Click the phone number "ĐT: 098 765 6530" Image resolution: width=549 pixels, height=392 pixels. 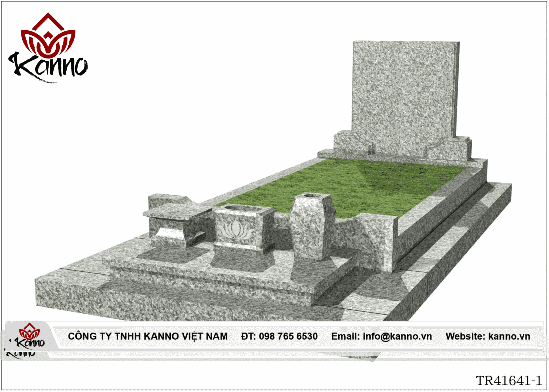pyautogui.click(x=279, y=336)
